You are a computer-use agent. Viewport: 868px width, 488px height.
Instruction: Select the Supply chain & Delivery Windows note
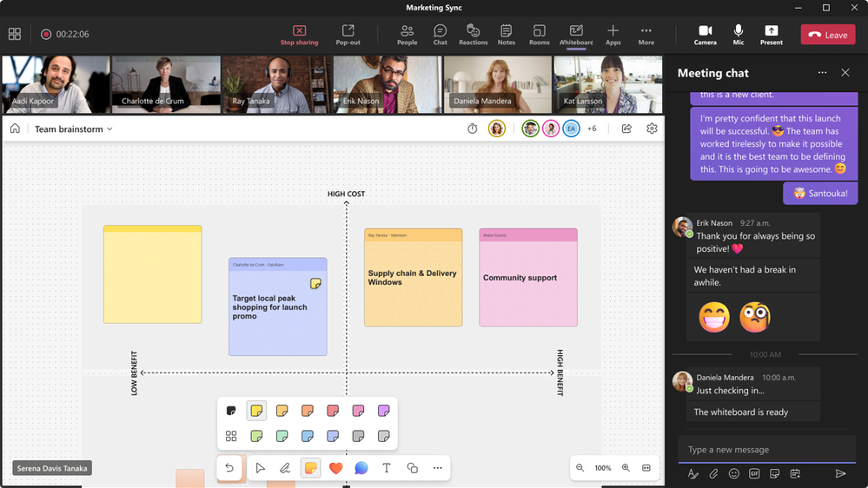tap(413, 277)
